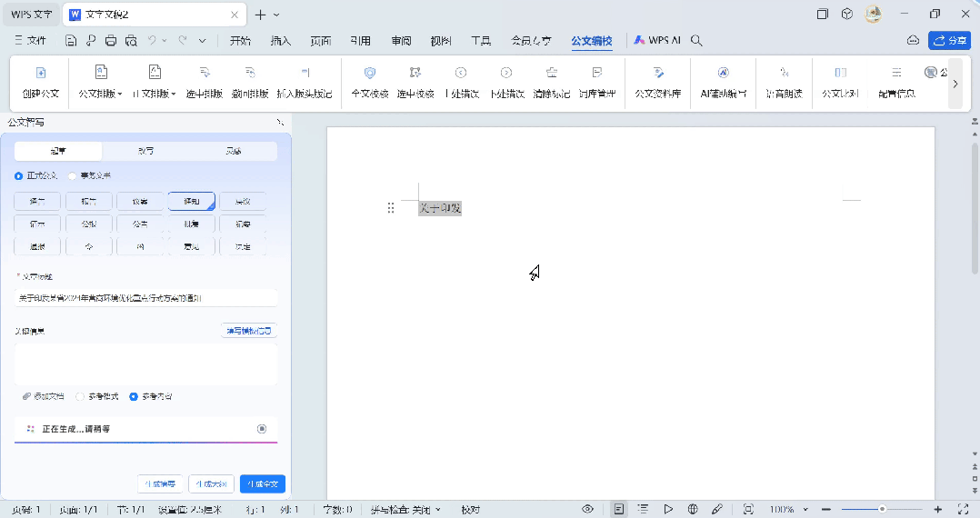Open 词库管理 from the ribbon
Screen dimensions: 980x518
(597, 83)
